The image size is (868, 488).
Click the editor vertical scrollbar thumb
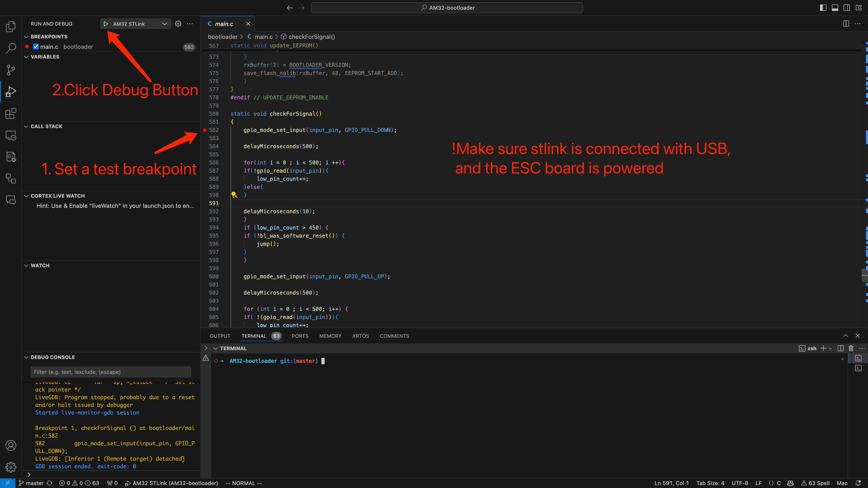coord(864,275)
